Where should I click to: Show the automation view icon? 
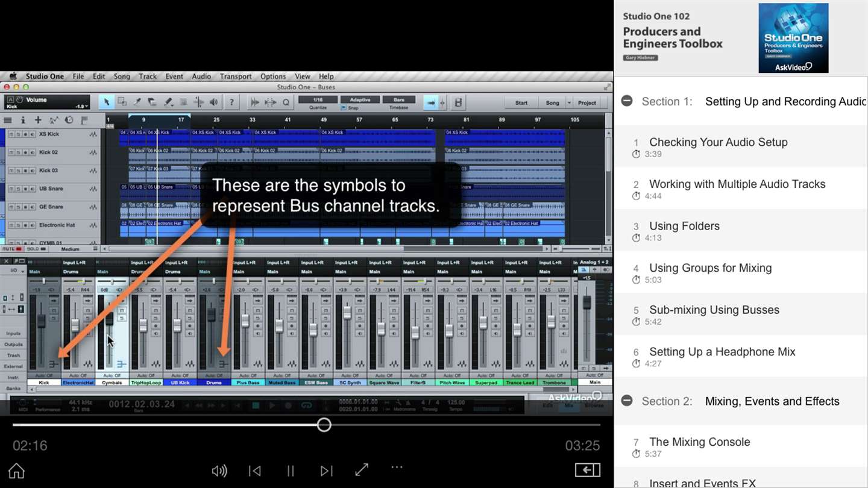coord(54,120)
